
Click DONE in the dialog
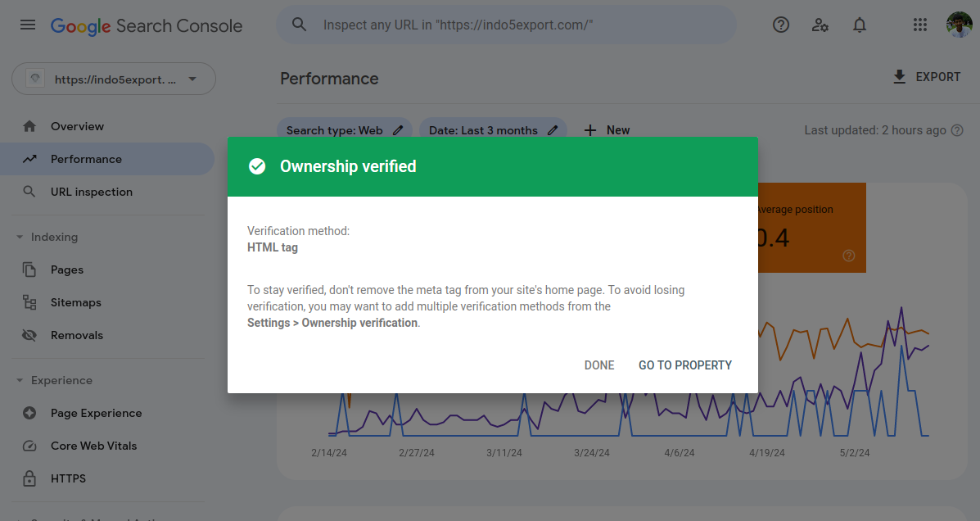[599, 365]
